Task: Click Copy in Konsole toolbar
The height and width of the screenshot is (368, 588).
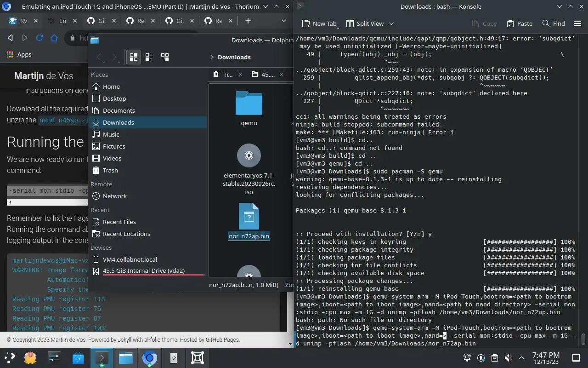Action: pyautogui.click(x=484, y=23)
